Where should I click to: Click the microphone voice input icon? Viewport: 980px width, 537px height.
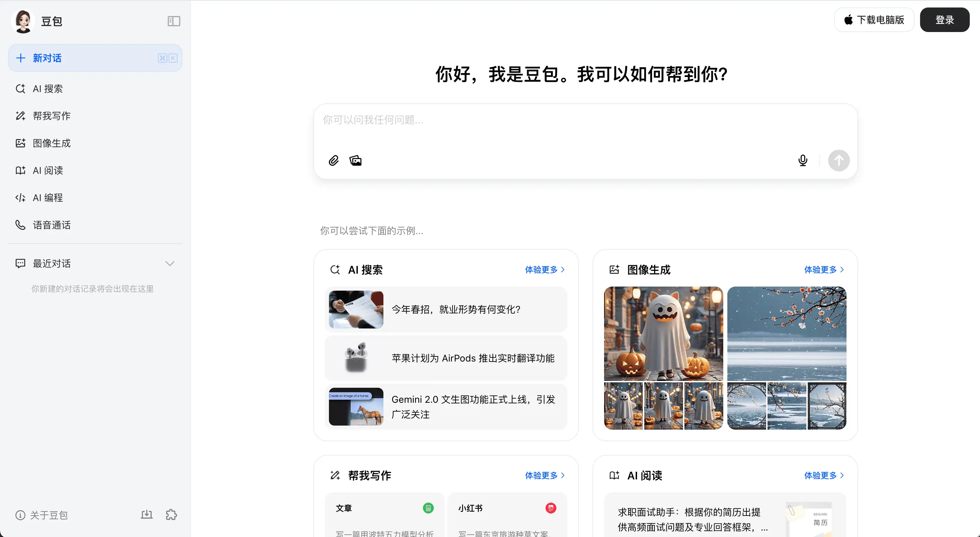[x=803, y=160]
